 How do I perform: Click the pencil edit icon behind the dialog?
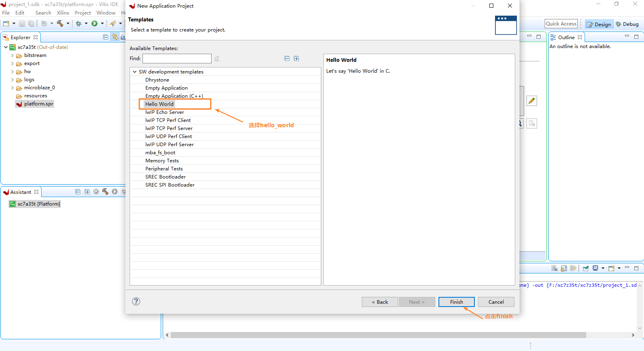[x=532, y=101]
